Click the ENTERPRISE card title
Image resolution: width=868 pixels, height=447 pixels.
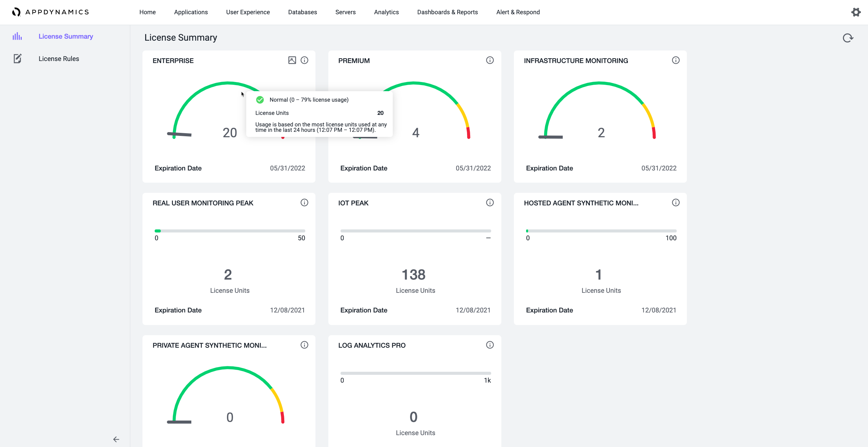click(x=173, y=61)
